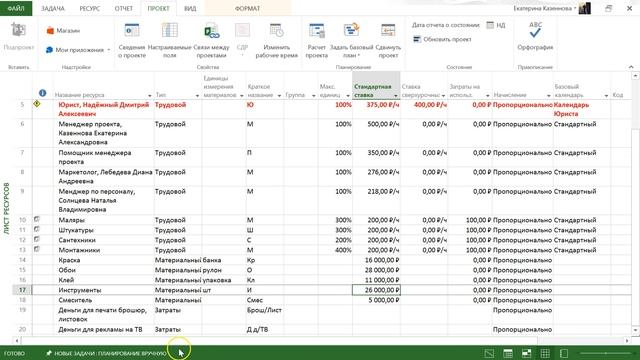The height and width of the screenshot is (360, 640).
Task: Select Инструменты standard rate cell 26 000,00
Action: click(x=376, y=290)
